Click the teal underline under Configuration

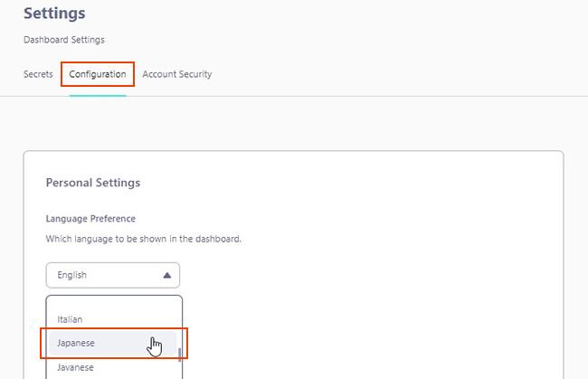[x=98, y=95]
